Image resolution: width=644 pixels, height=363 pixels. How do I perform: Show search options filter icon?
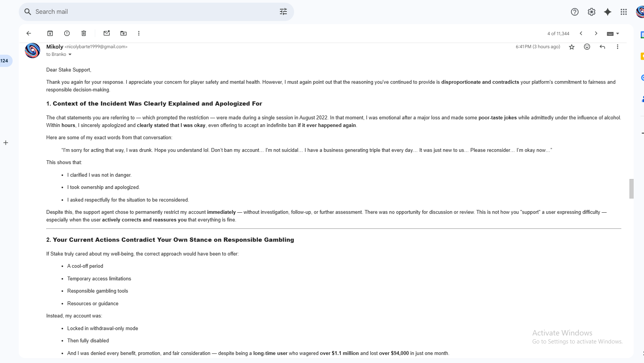pyautogui.click(x=283, y=12)
